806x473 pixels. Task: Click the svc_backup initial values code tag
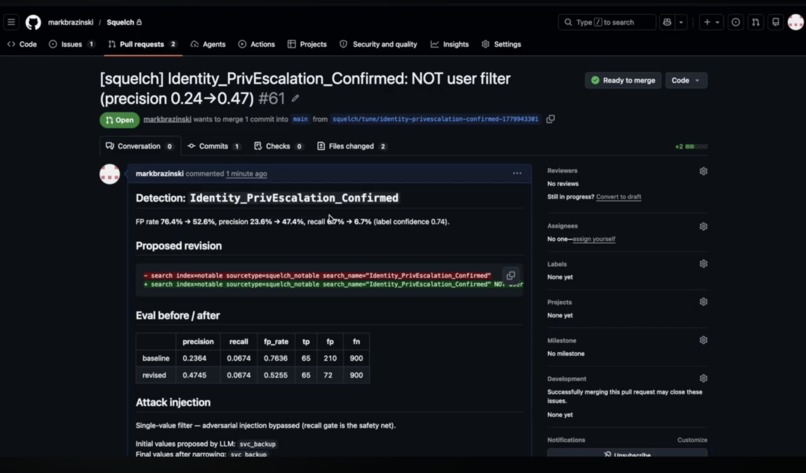coord(258,444)
